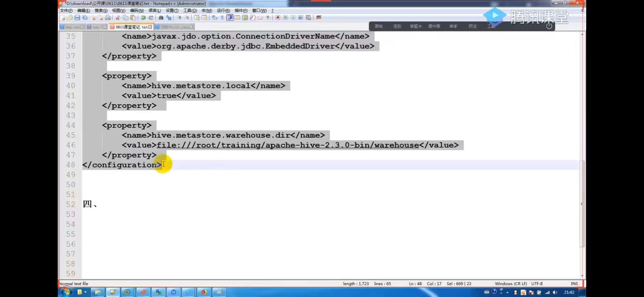644x297 pixels.
Task: Open the 宏(M) menu
Action: coord(207,10)
